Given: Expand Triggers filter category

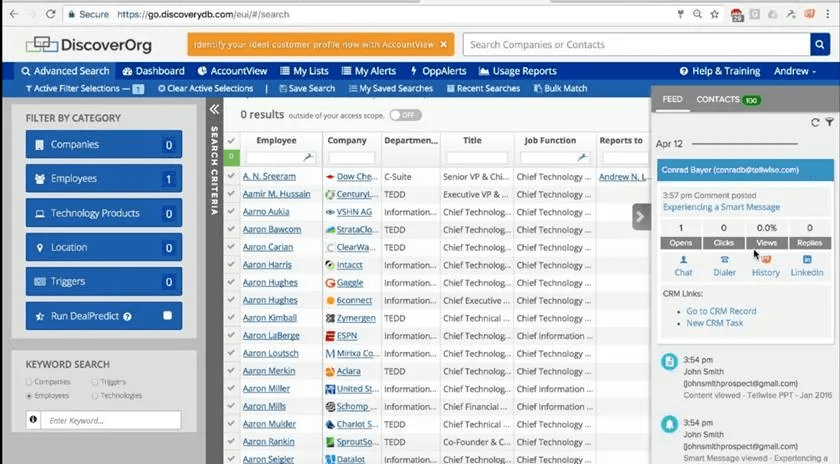Looking at the screenshot, I should [x=104, y=281].
